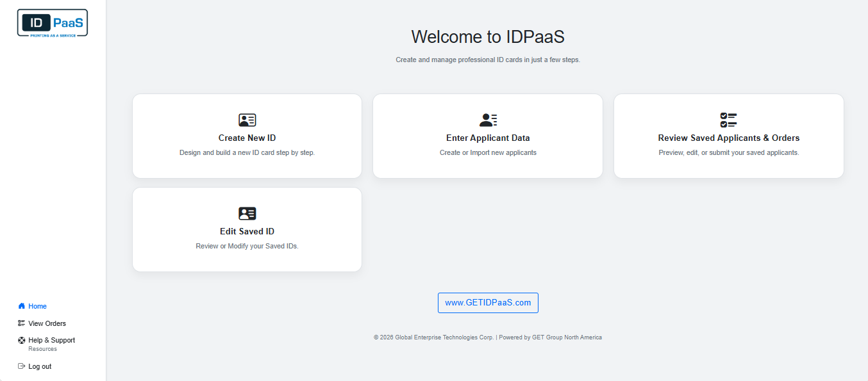868x381 pixels.
Task: Click the Log out icon
Action: pyautogui.click(x=21, y=366)
